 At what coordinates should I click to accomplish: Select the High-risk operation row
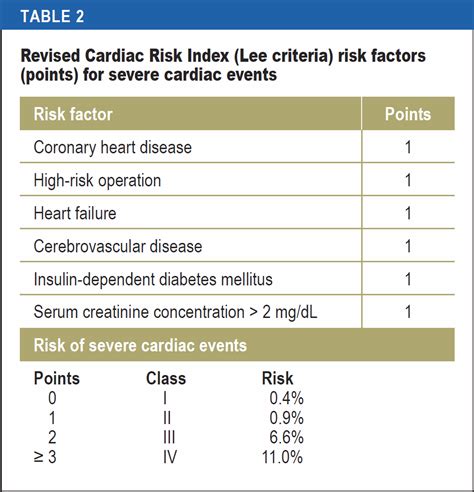coord(237,180)
